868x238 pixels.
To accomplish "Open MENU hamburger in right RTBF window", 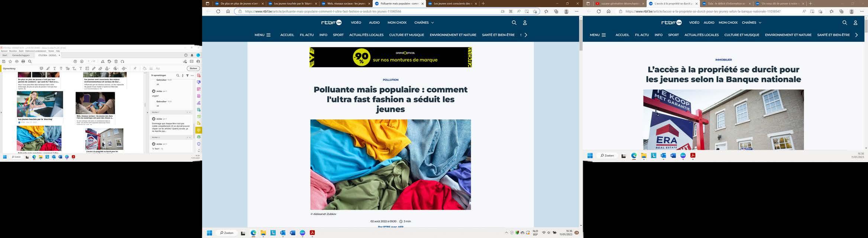I will pos(598,35).
